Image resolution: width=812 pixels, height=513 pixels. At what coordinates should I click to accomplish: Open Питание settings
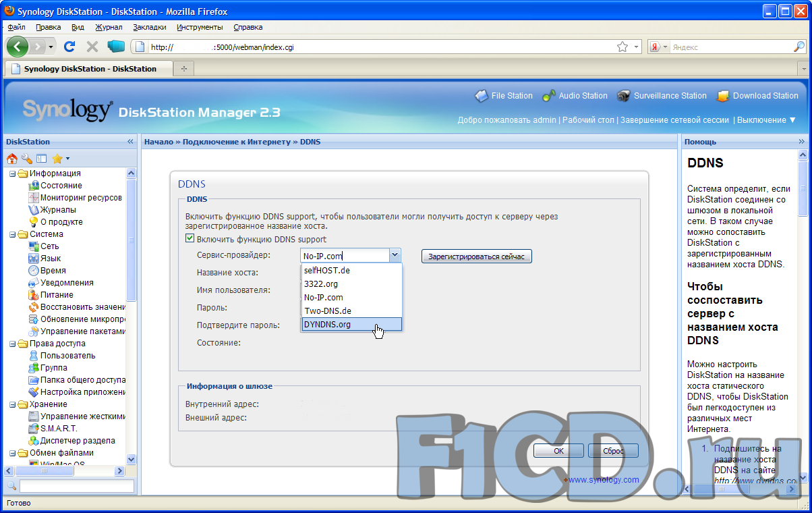coord(57,295)
